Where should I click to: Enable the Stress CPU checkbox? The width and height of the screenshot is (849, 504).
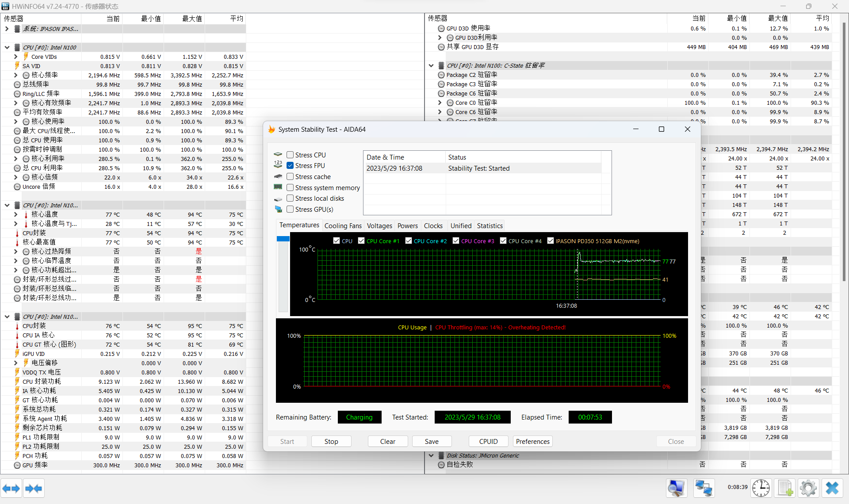[290, 155]
